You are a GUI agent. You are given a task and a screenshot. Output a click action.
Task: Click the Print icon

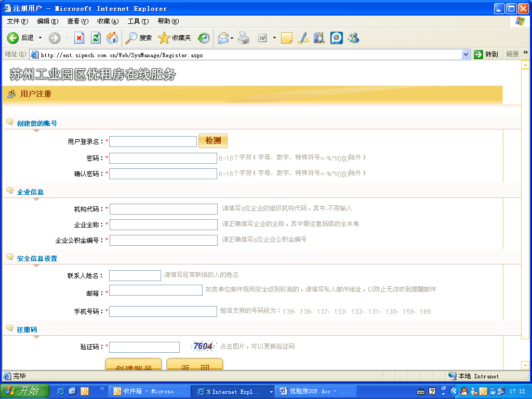click(x=244, y=38)
